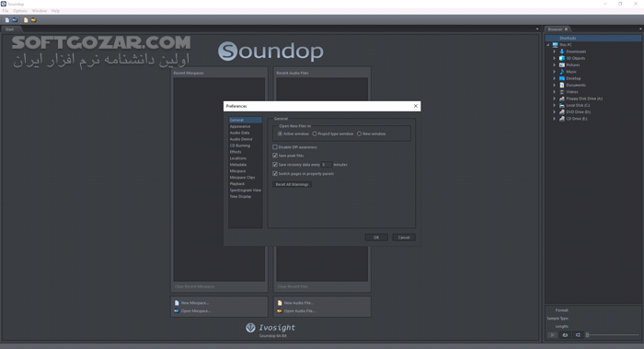Click the New Mixspace page icon on Start page
The image size is (644, 349).
click(177, 303)
